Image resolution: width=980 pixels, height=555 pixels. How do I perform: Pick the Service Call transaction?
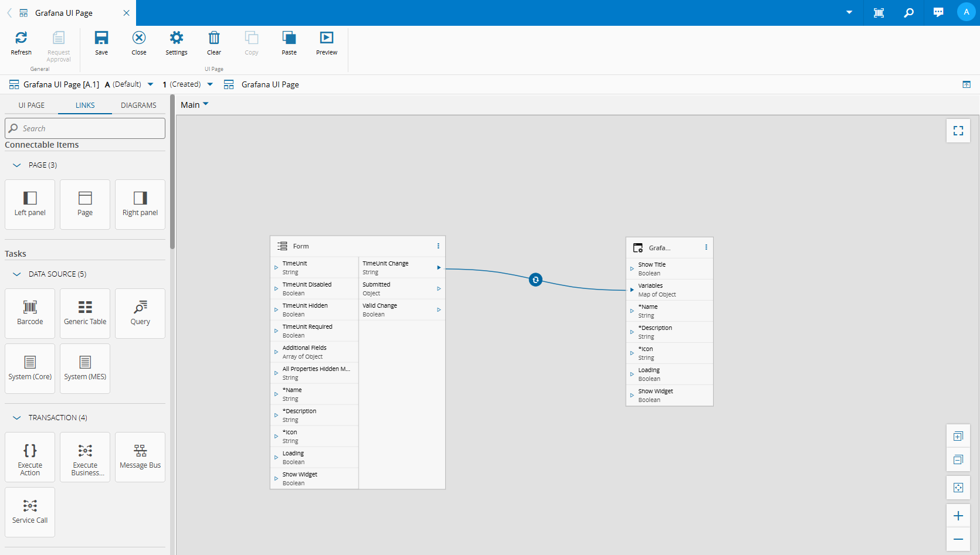[x=30, y=512]
